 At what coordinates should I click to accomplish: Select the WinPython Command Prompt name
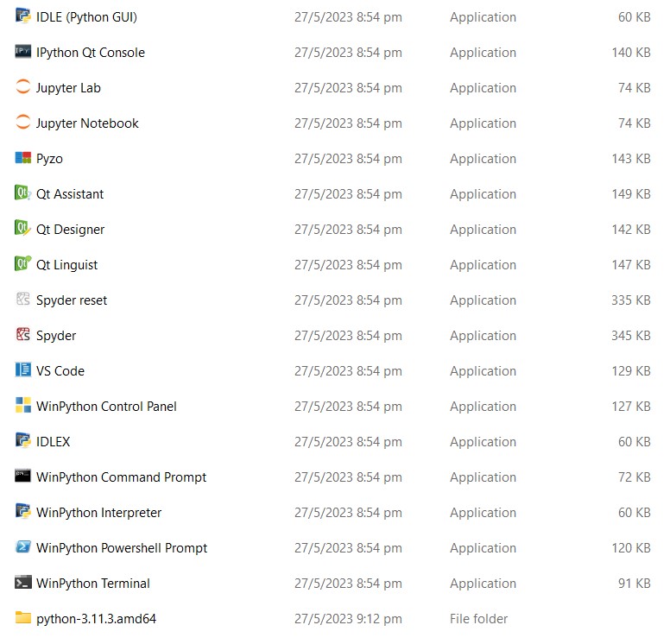tap(122, 477)
